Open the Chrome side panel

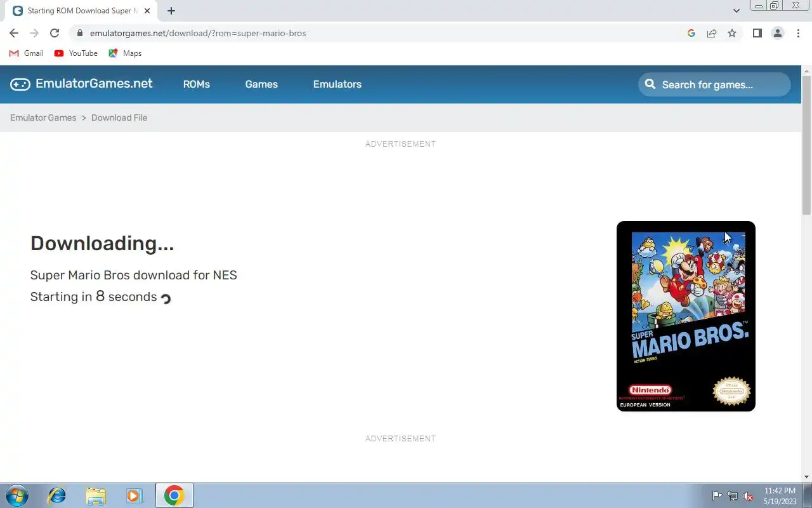[757, 33]
